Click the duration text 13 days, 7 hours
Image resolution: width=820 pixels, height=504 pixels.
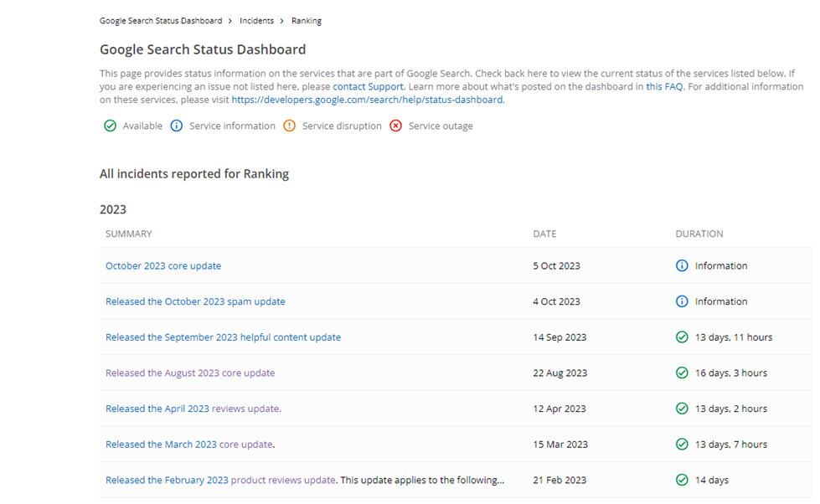click(731, 445)
